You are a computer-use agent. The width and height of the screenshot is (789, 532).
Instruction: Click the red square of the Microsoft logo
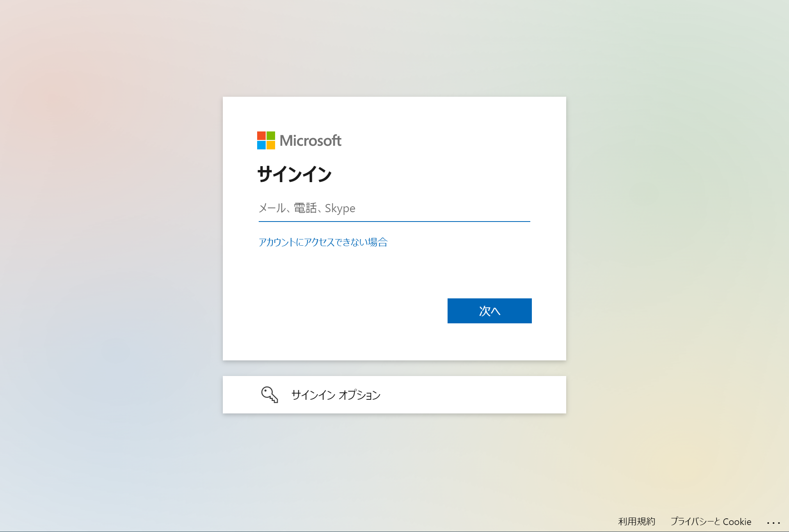coord(261,136)
